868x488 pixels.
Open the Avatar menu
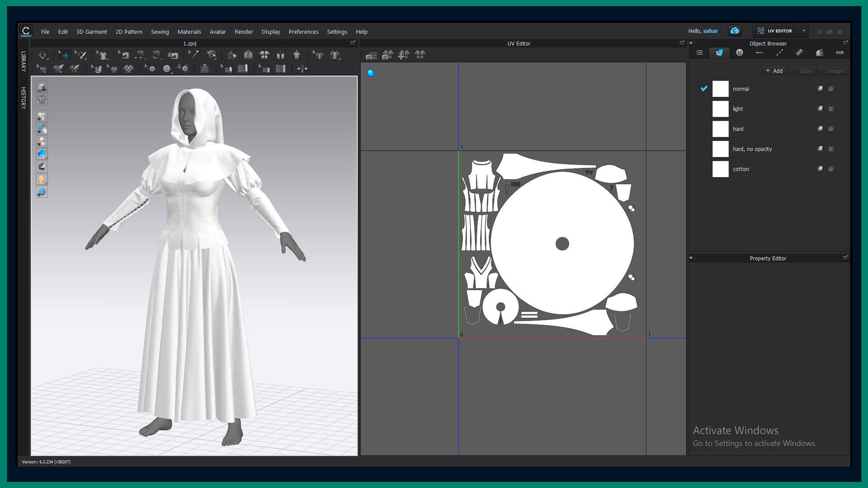click(x=218, y=32)
